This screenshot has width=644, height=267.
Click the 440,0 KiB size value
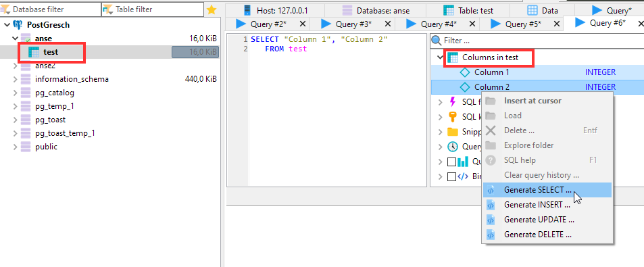click(x=201, y=79)
